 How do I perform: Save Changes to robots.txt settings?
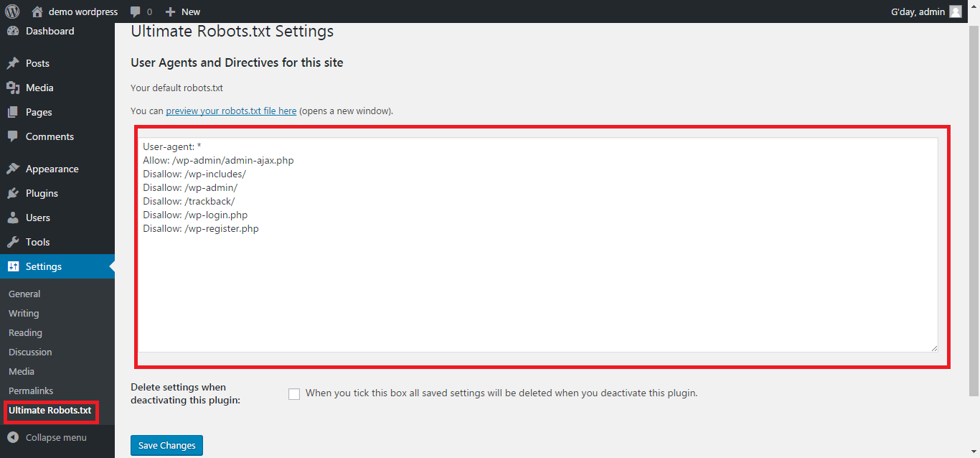pyautogui.click(x=167, y=445)
